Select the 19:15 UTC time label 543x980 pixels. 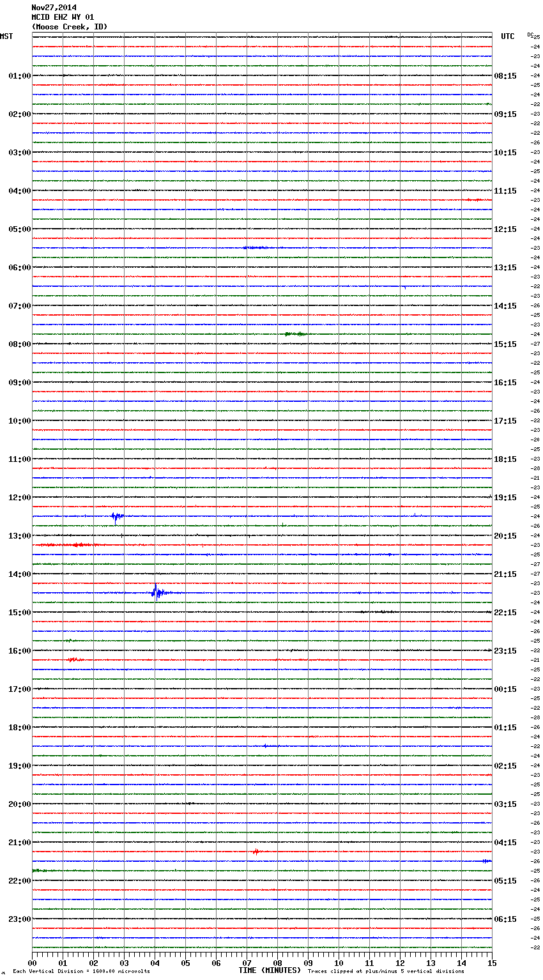click(x=505, y=498)
